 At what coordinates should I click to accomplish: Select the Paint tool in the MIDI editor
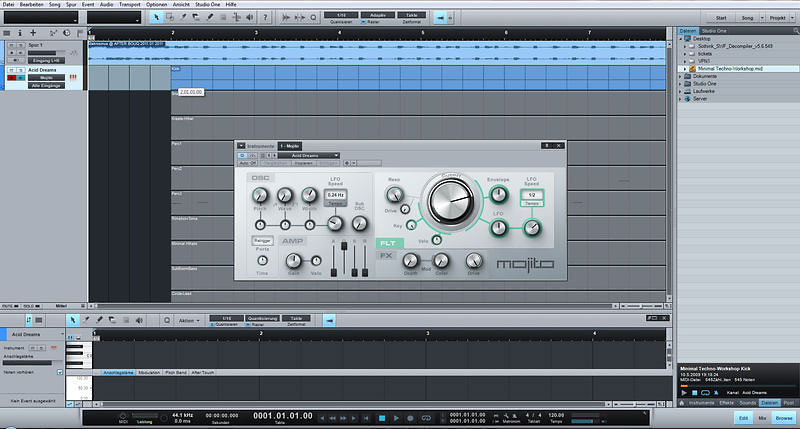pyautogui.click(x=99, y=320)
